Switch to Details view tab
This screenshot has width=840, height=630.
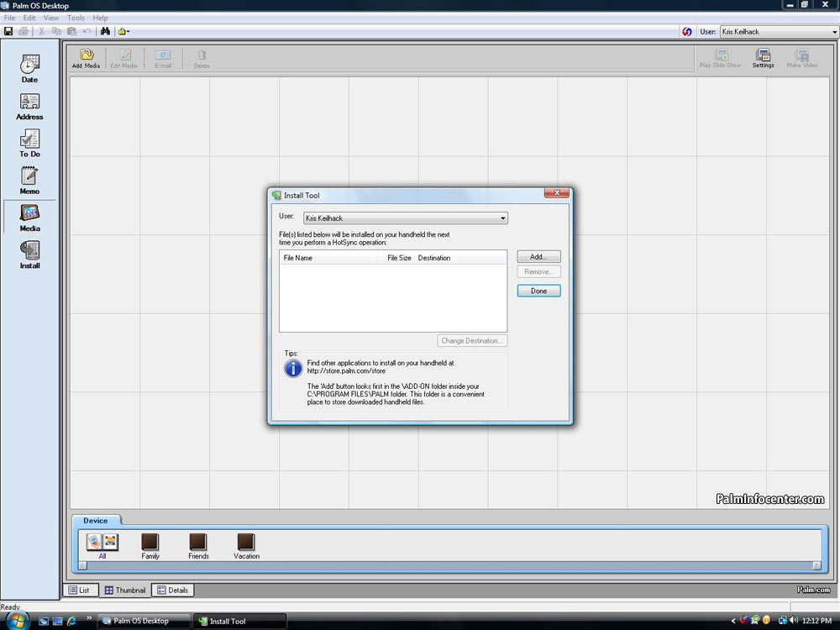point(173,591)
